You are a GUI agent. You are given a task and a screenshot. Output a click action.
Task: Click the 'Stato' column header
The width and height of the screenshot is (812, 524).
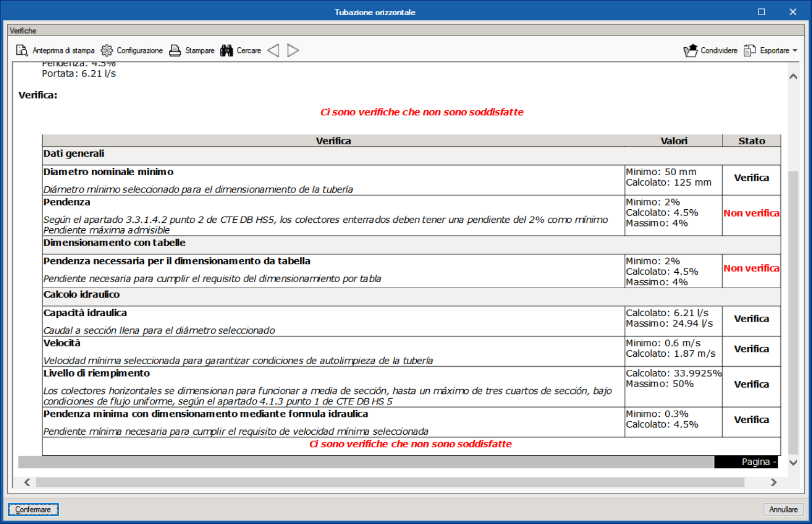[752, 141]
